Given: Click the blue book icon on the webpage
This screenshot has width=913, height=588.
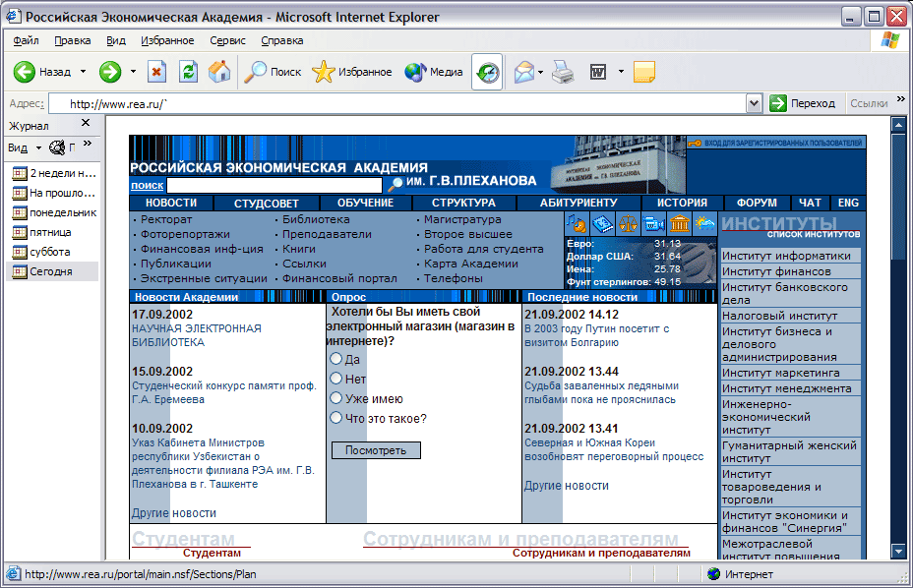Looking at the screenshot, I should pos(603,223).
